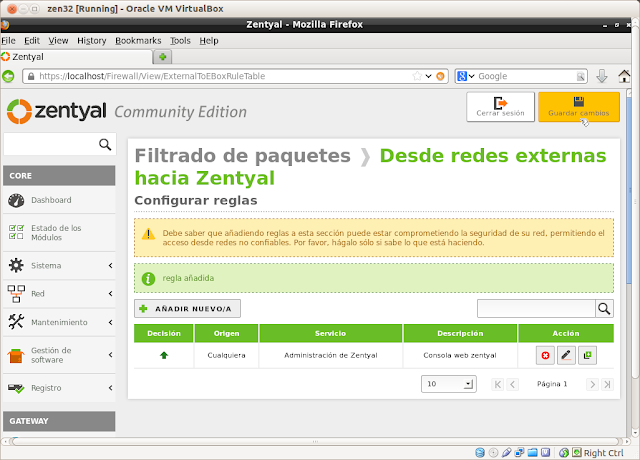Open the Filtrado de paquetes breadcrumb link

tap(242, 156)
